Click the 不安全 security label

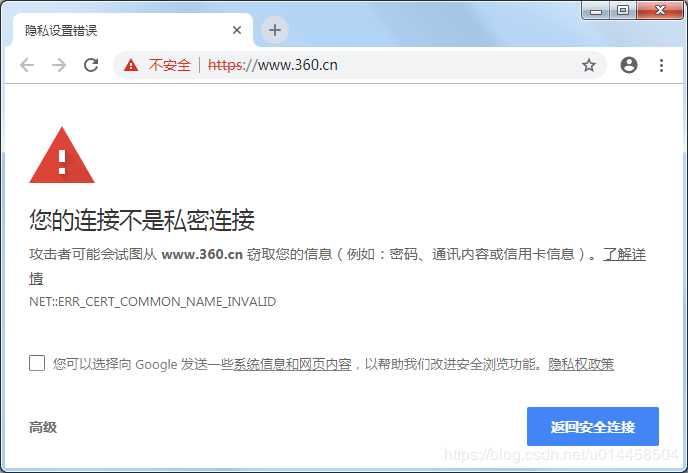tap(169, 65)
